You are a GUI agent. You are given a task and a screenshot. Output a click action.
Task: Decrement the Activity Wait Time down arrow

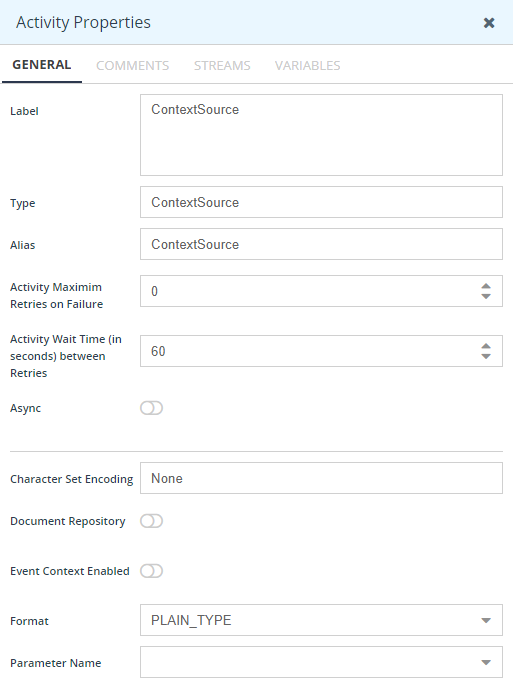coord(486,357)
